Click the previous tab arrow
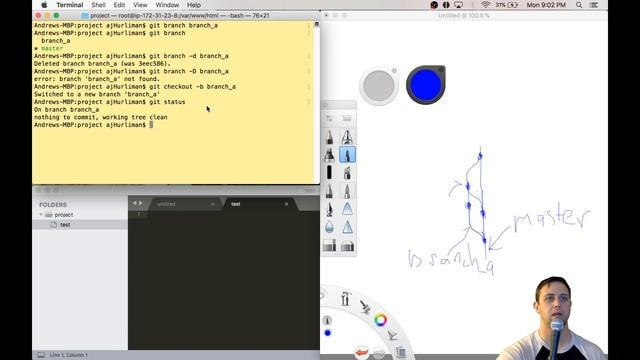 [x=135, y=203]
